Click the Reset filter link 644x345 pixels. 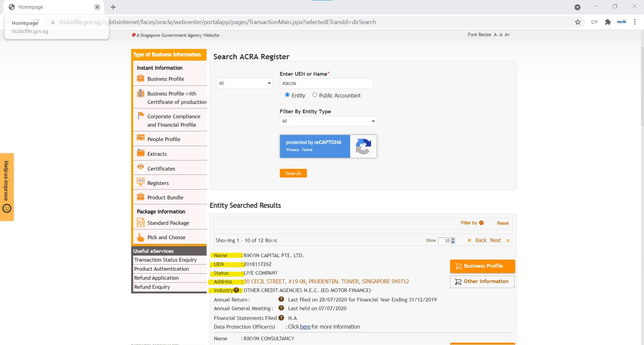[502, 223]
